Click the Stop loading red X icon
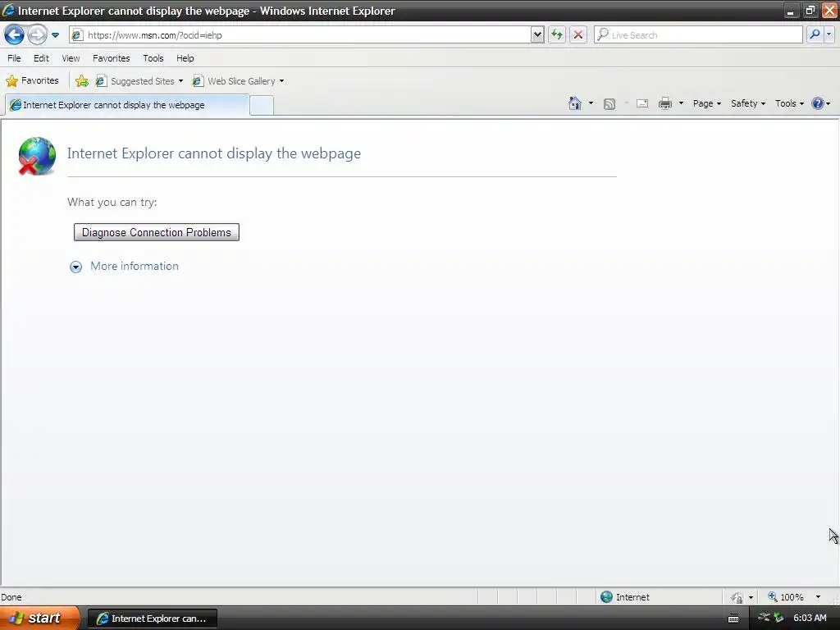Image resolution: width=840 pixels, height=630 pixels. [578, 34]
